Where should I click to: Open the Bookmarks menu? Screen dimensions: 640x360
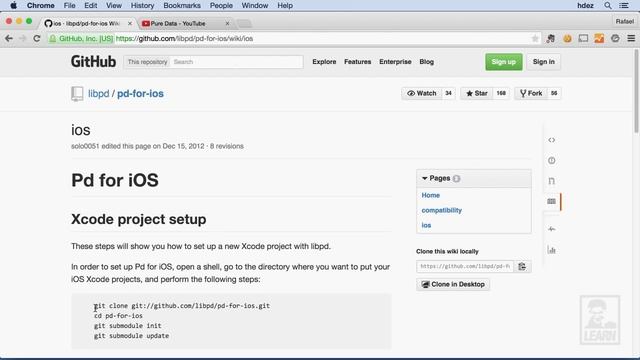[182, 5]
